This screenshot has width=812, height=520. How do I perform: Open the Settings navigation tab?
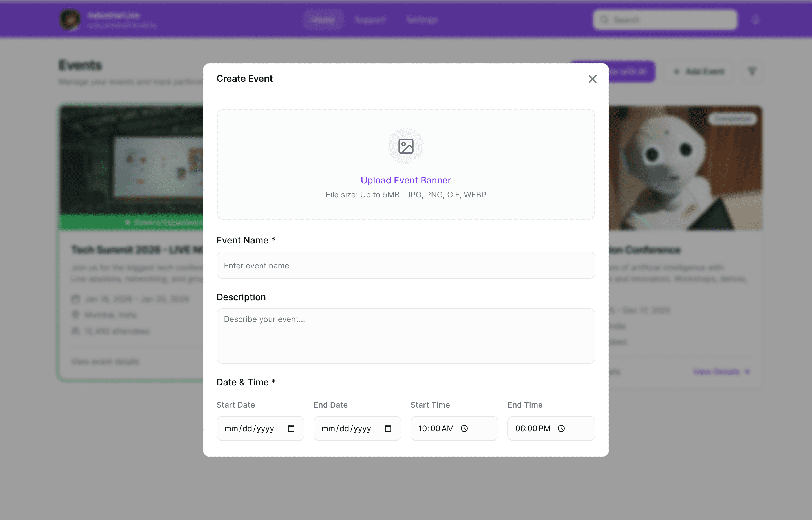pyautogui.click(x=422, y=20)
